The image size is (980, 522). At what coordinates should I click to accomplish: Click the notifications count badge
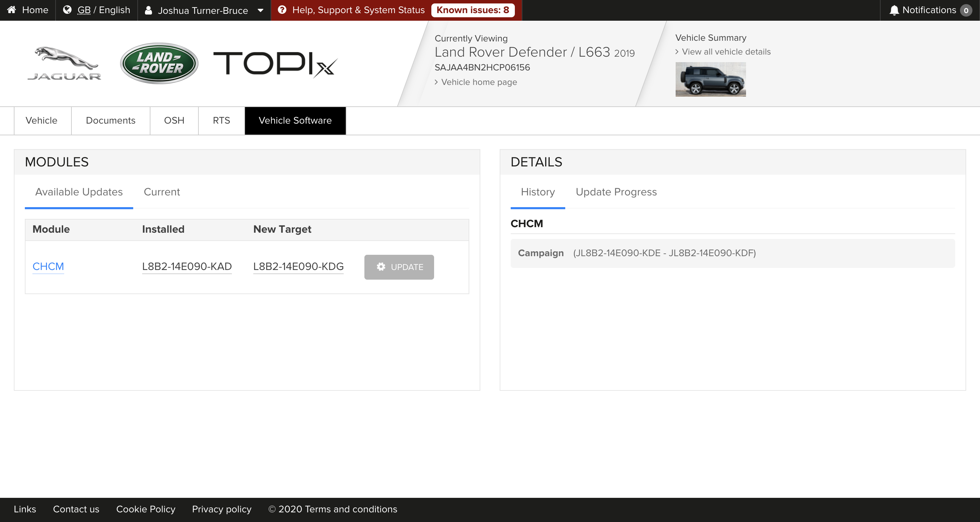(966, 10)
